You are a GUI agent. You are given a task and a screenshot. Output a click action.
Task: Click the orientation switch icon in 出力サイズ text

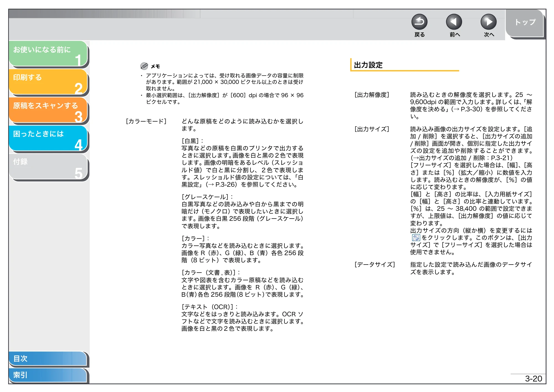[416, 238]
